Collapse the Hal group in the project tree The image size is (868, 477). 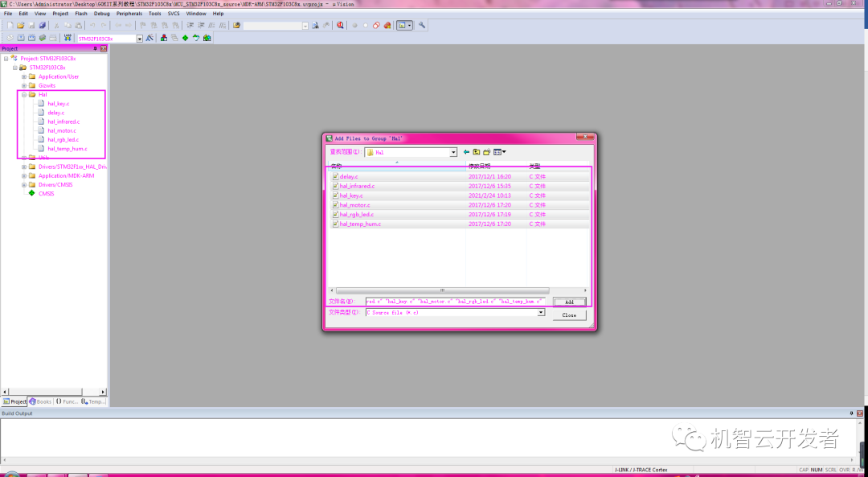25,94
